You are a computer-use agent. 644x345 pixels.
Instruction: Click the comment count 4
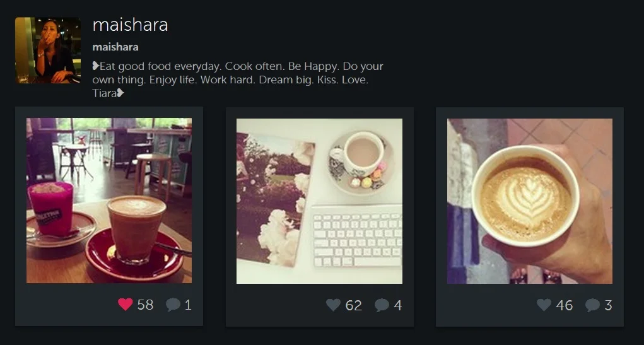tap(397, 305)
